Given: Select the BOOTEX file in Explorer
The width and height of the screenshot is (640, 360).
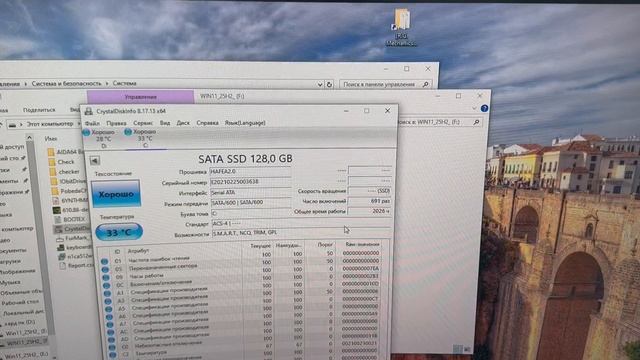Looking at the screenshot, I should 69,219.
